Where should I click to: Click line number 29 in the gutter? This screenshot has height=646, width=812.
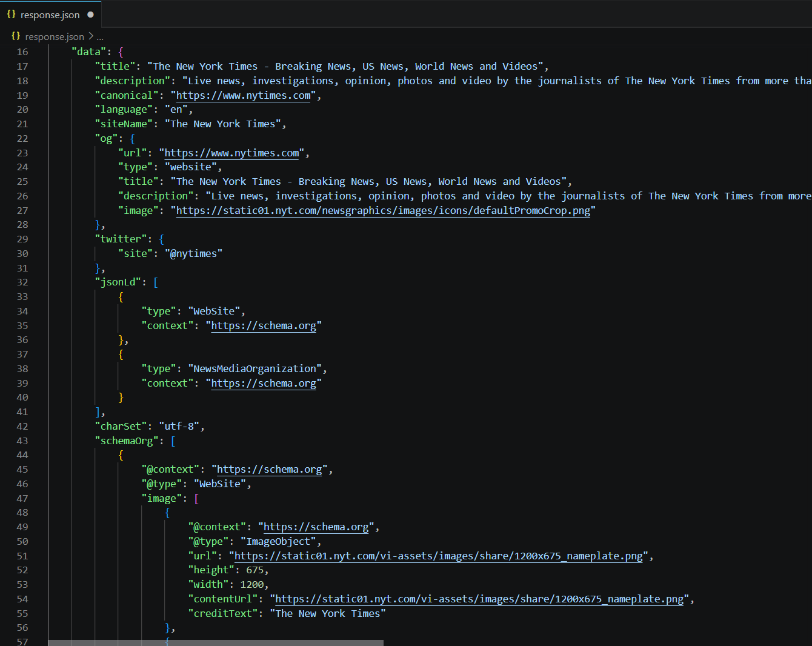click(22, 239)
